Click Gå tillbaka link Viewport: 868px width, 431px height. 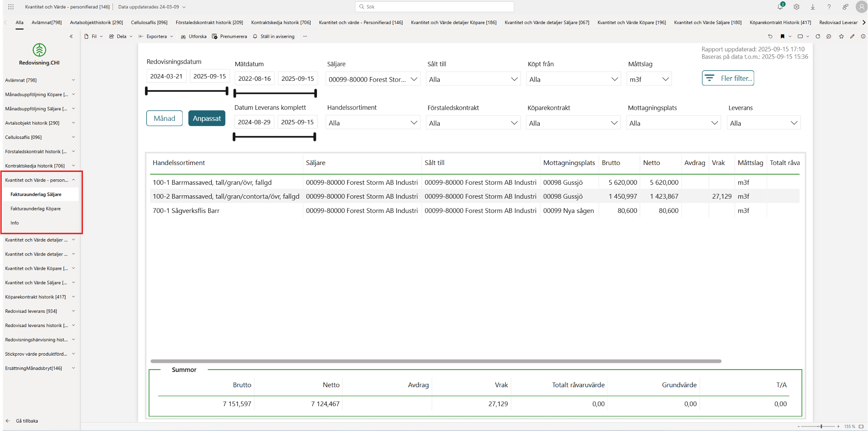click(x=27, y=421)
